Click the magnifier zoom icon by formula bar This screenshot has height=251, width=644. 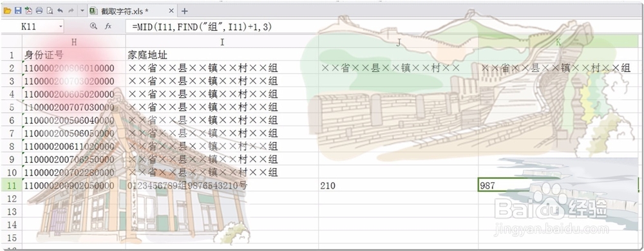pos(93,26)
